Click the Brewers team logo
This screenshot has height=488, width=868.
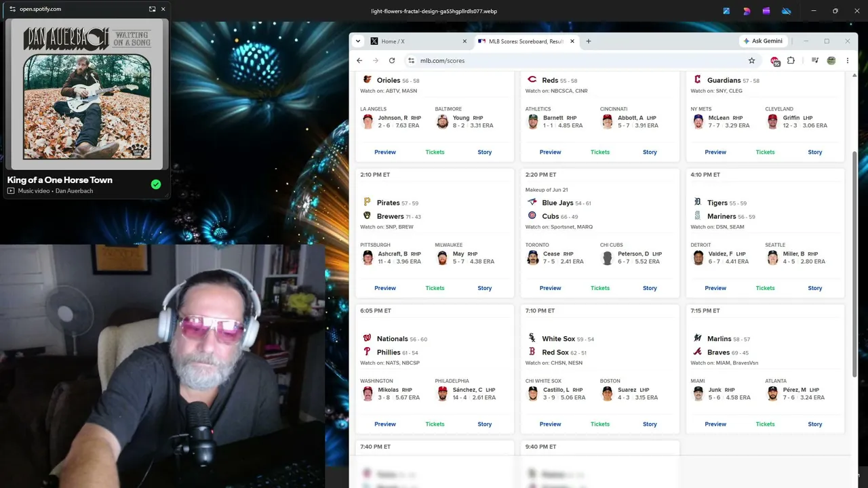(368, 216)
